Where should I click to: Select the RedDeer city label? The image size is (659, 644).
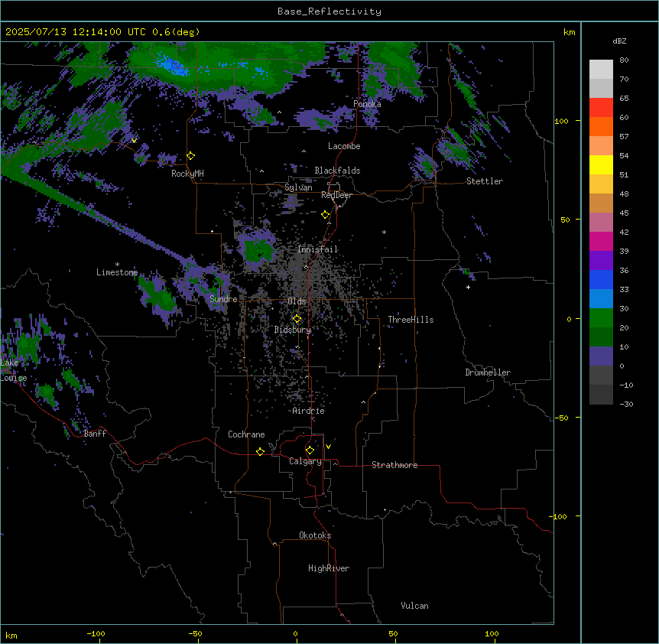click(336, 195)
